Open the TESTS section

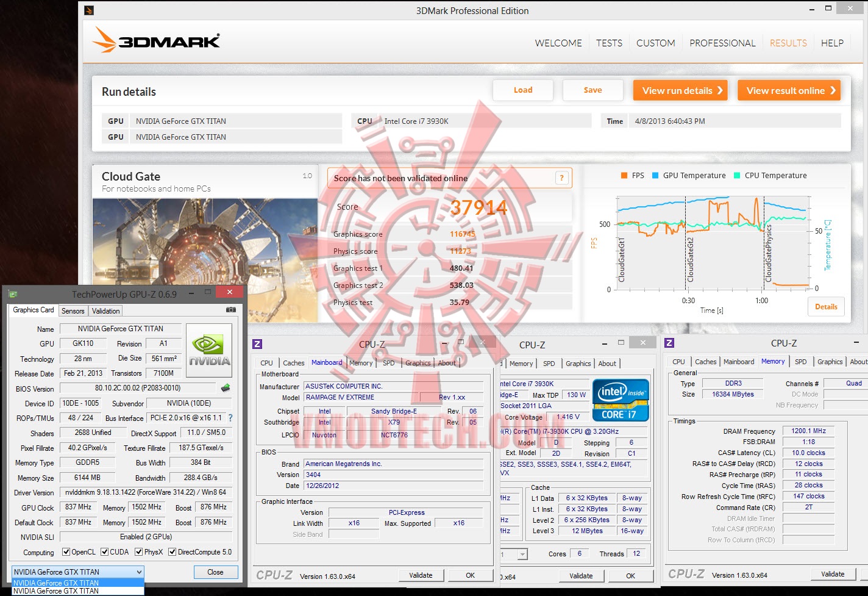(609, 43)
